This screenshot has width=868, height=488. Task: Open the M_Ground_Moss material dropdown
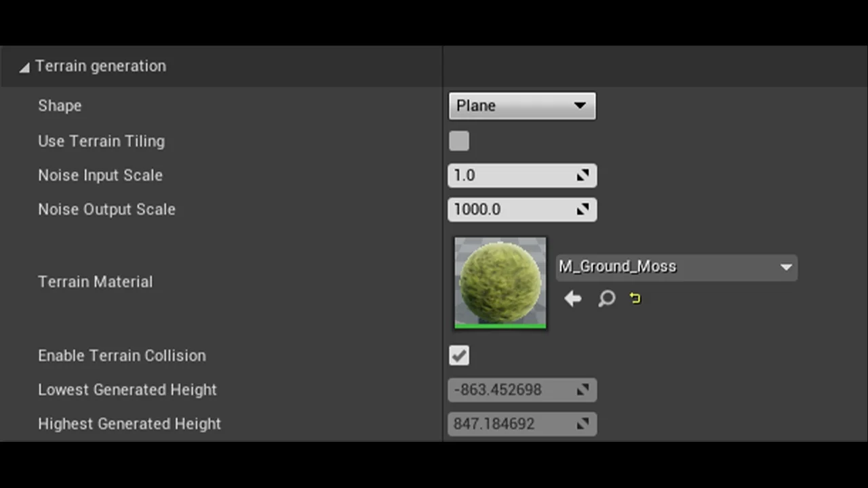click(676, 267)
